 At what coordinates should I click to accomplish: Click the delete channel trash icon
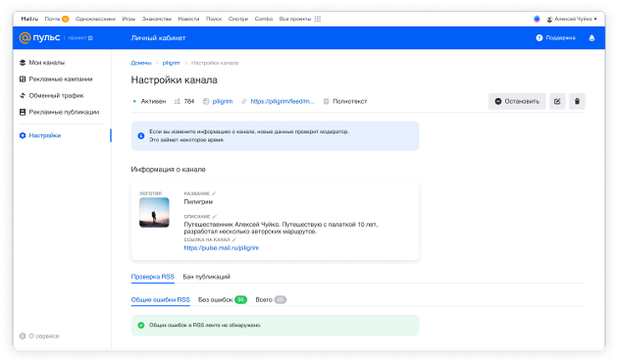(577, 101)
